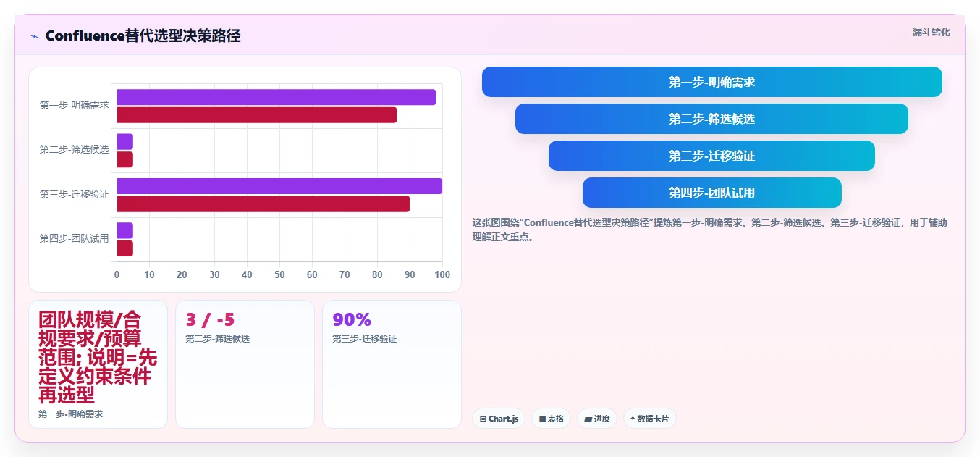Image resolution: width=980 pixels, height=457 pixels.
Task: Click the 表格 tag text
Action: (x=555, y=419)
